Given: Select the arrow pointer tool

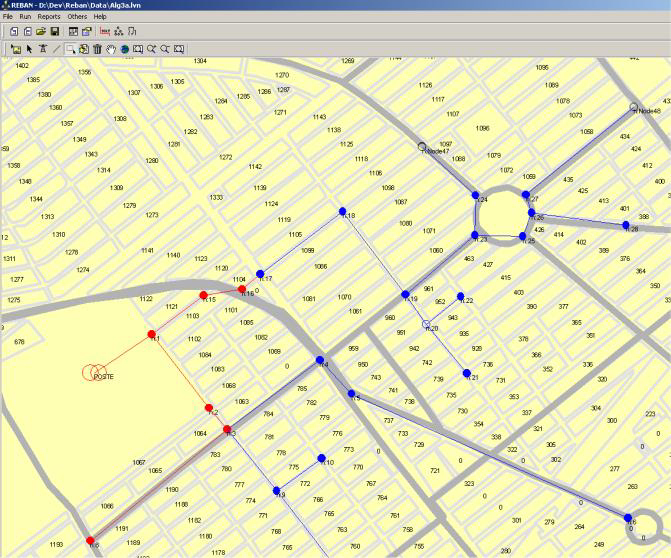Looking at the screenshot, I should (29, 48).
